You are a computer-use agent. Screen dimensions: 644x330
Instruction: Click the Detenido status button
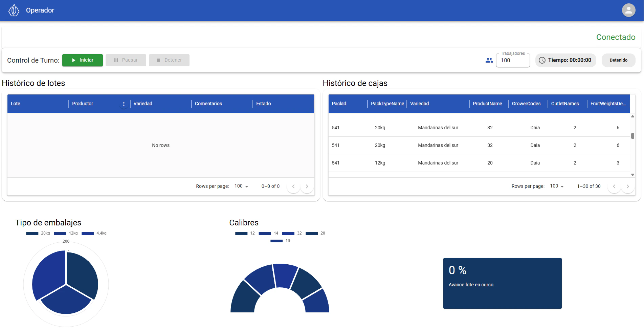[x=618, y=60]
